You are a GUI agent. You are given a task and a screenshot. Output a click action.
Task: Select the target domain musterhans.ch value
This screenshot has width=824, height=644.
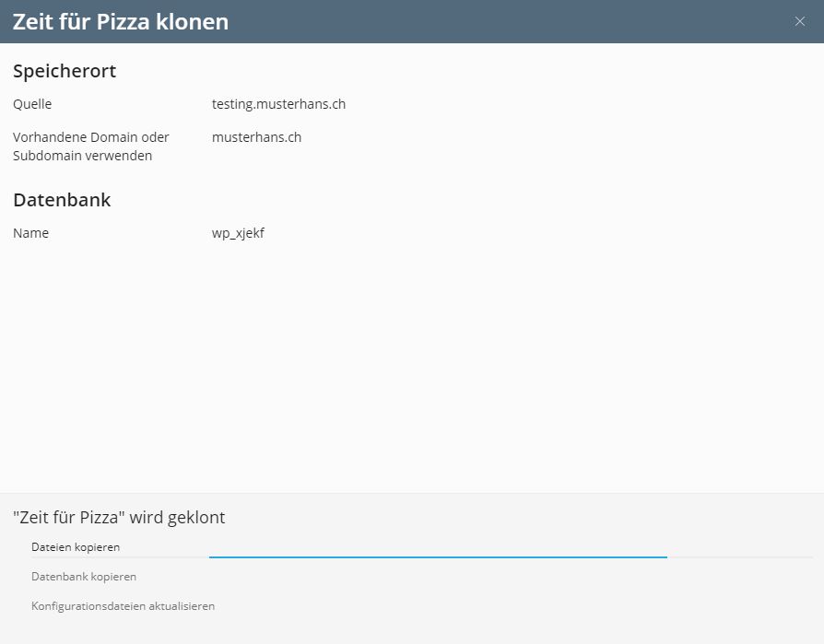(256, 137)
